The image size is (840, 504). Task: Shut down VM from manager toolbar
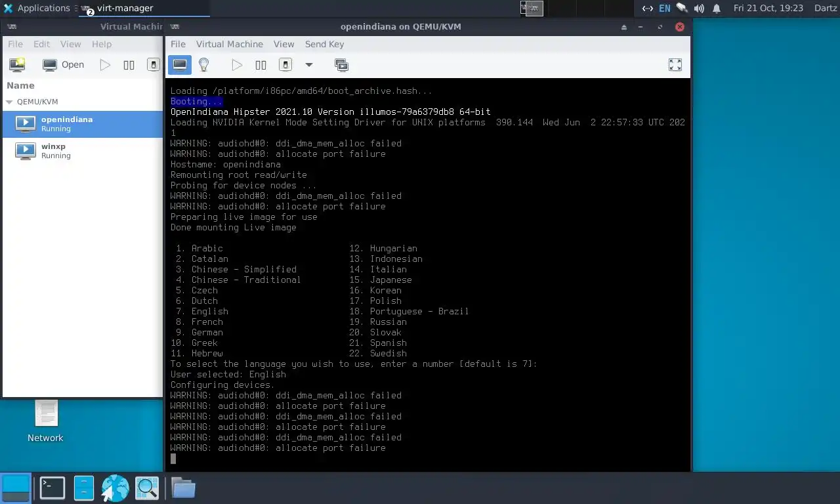(153, 64)
